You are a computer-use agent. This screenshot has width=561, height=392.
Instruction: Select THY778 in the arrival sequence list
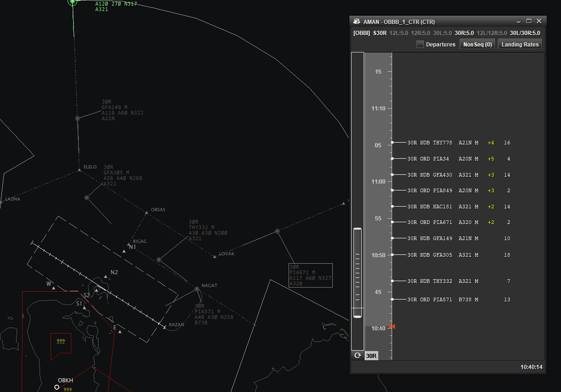coord(442,143)
